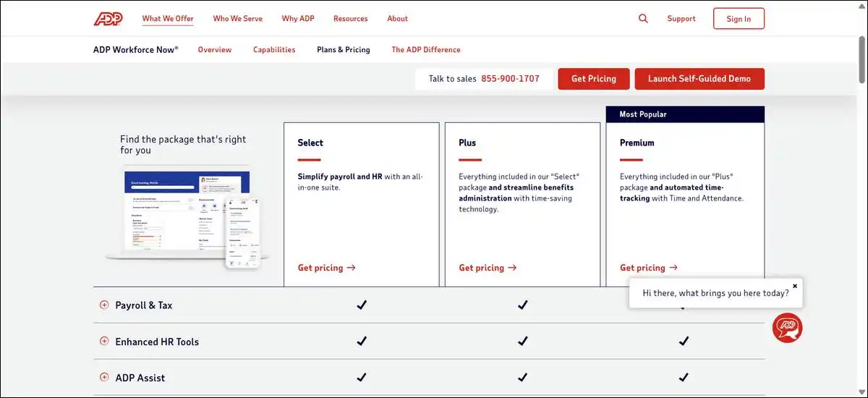Click the ADP Assist checkmark under Select
The image size is (868, 398).
click(x=362, y=378)
